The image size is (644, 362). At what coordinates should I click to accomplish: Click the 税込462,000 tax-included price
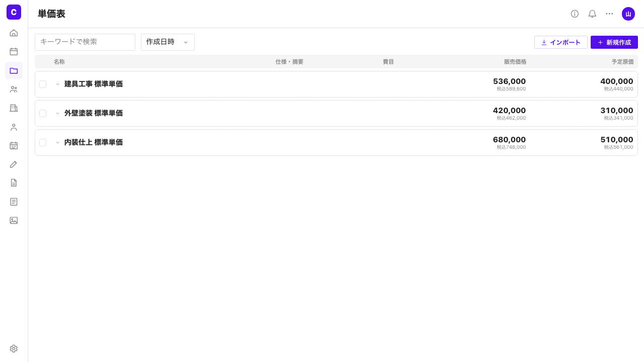[511, 118]
